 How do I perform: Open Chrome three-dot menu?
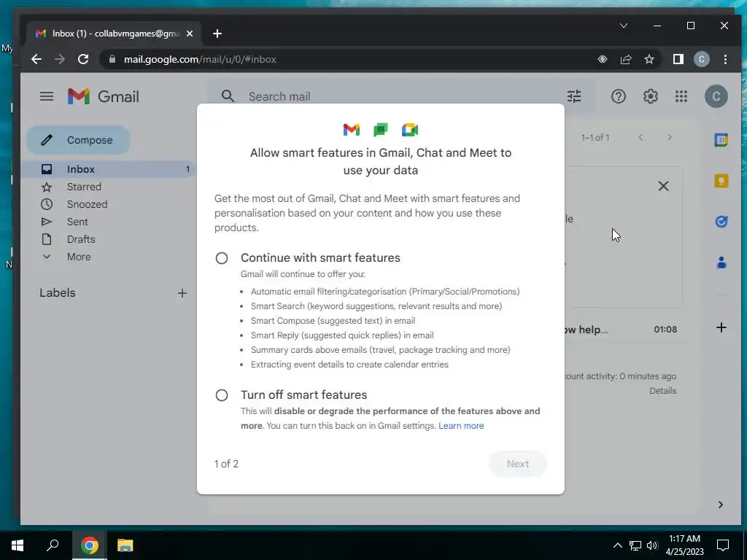pyautogui.click(x=725, y=60)
